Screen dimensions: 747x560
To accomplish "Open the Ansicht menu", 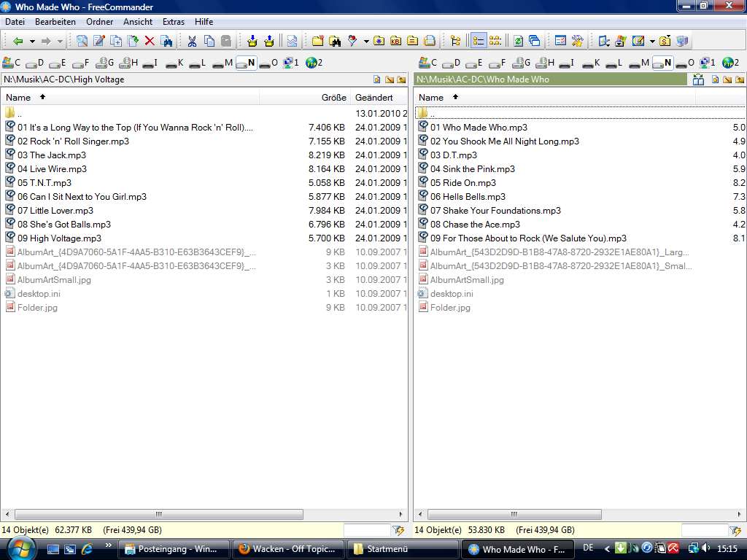I will pos(138,21).
